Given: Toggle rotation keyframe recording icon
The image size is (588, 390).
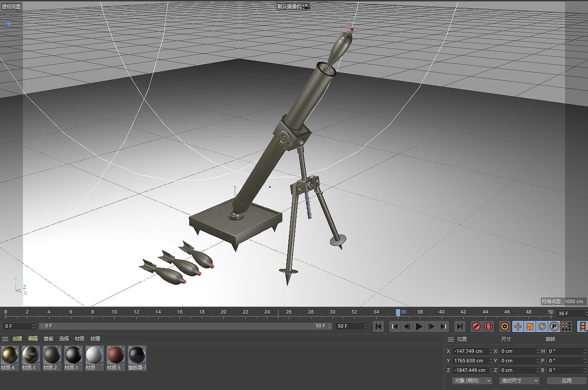Looking at the screenshot, I should (x=542, y=327).
